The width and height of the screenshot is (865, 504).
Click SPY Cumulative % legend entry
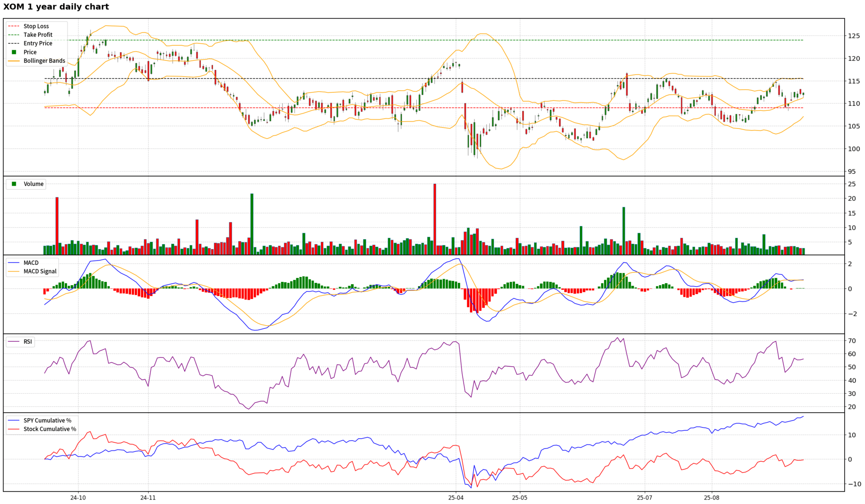point(47,420)
